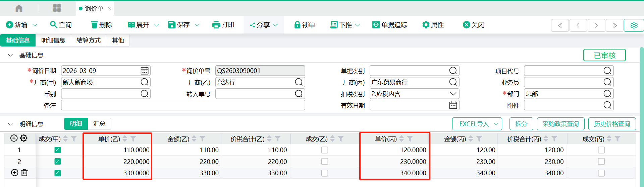
Task: Uncheck 成交(甲) checkbox in row 1
Action: pos(58,150)
